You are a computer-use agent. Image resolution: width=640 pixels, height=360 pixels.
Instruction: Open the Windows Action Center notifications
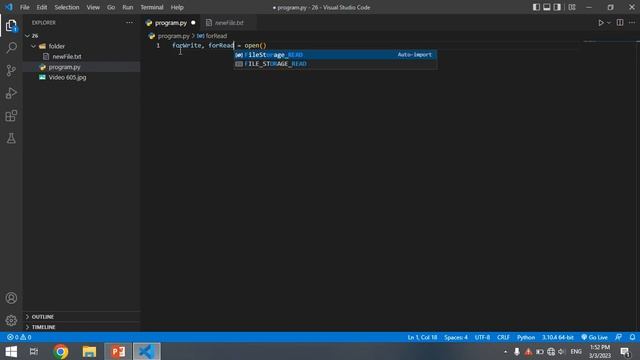(625, 351)
